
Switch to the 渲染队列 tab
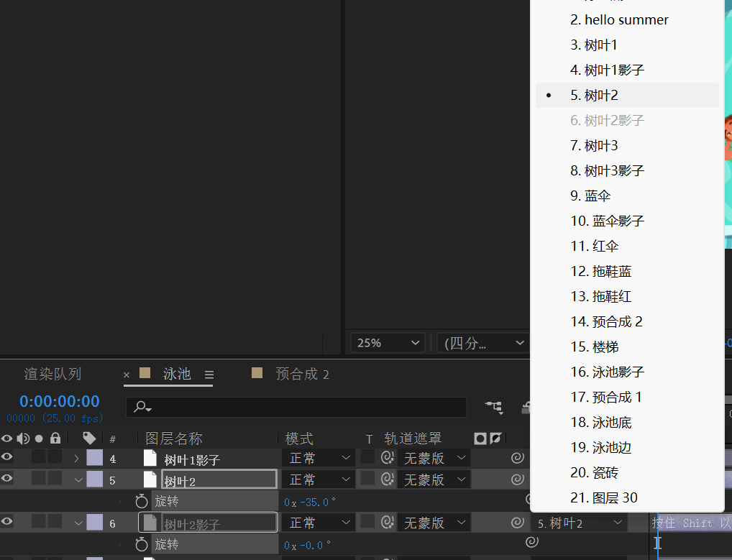52,374
